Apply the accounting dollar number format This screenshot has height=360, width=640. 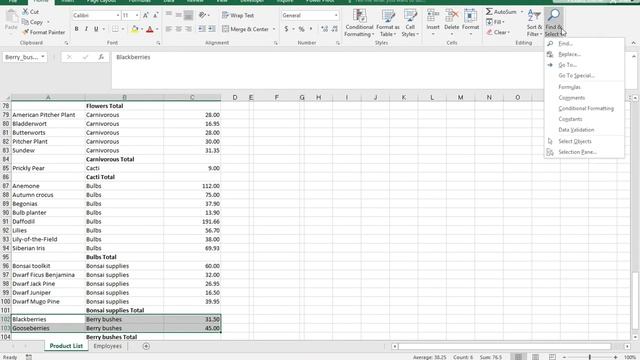[286, 29]
